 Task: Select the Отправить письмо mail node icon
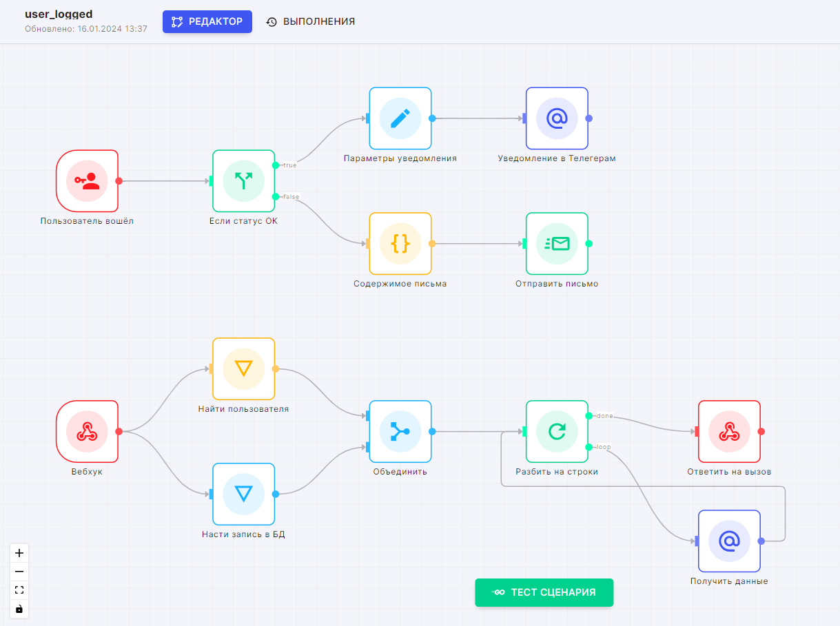point(557,244)
